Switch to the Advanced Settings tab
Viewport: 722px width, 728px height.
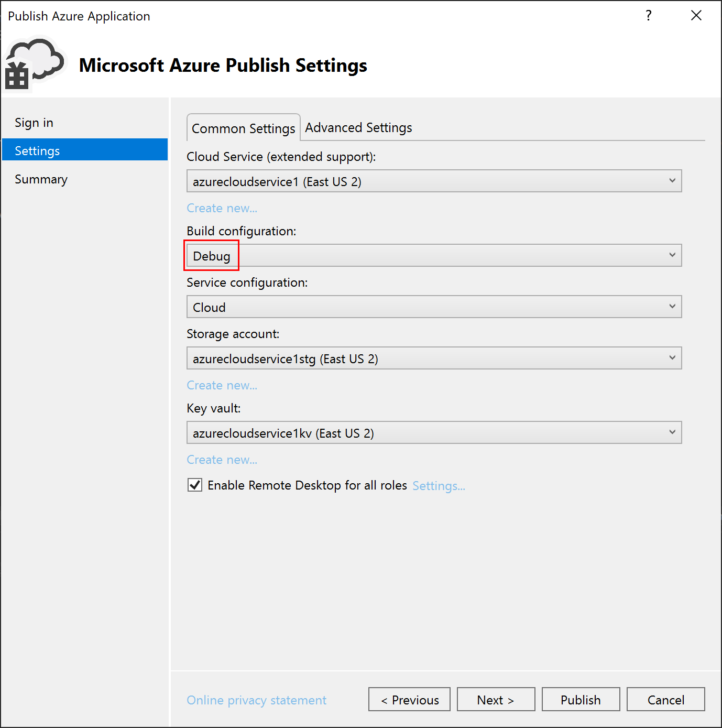click(x=358, y=127)
